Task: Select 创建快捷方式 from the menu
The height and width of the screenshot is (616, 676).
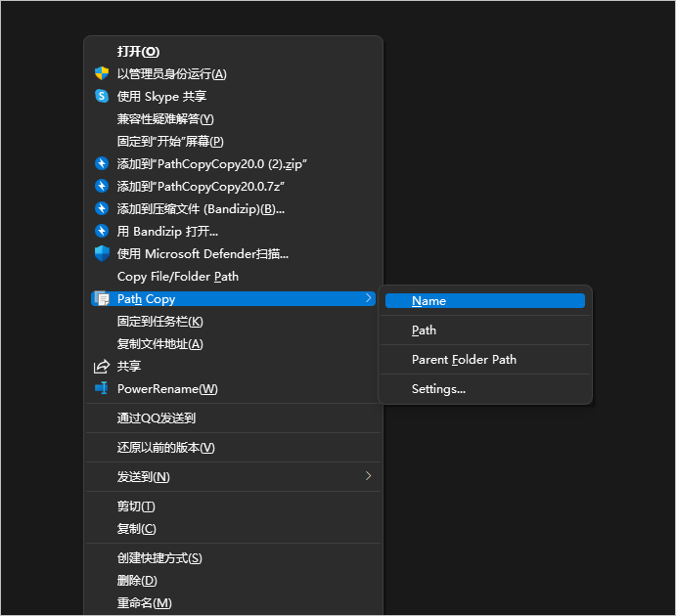Action: 159,557
